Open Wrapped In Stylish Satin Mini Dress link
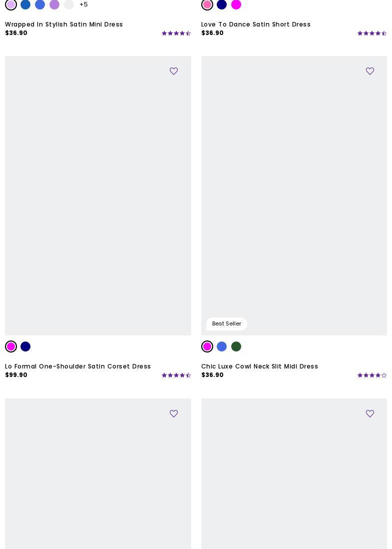The height and width of the screenshot is (549, 392). (64, 24)
